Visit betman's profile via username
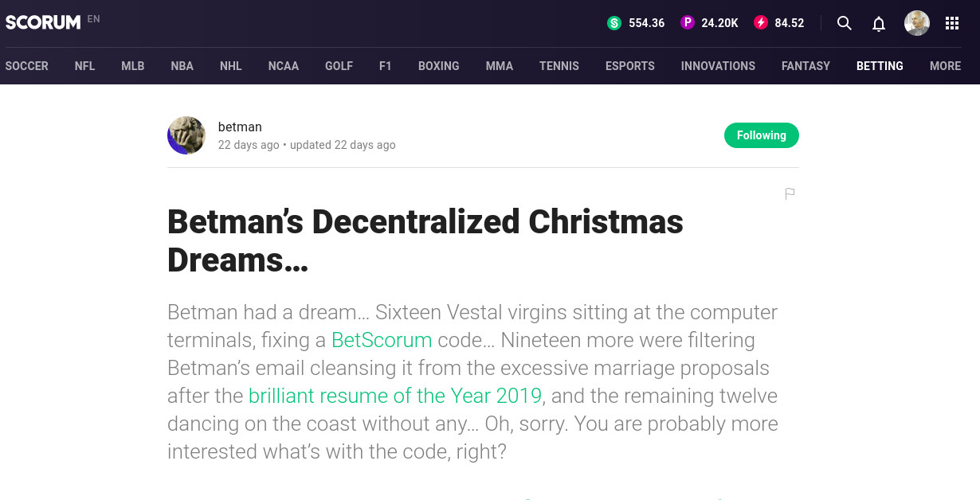The height and width of the screenshot is (500, 980). pyautogui.click(x=240, y=127)
